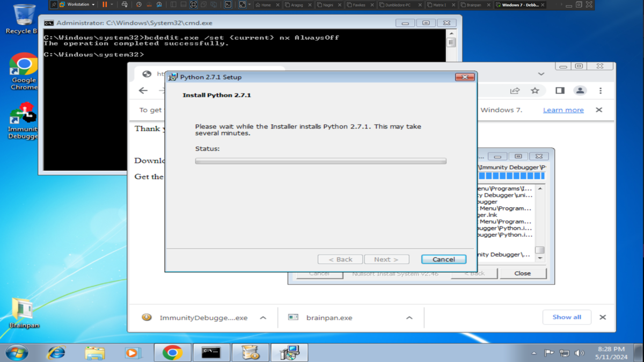
Task: Expand the power options arrow beside pause
Action: coord(112,4)
